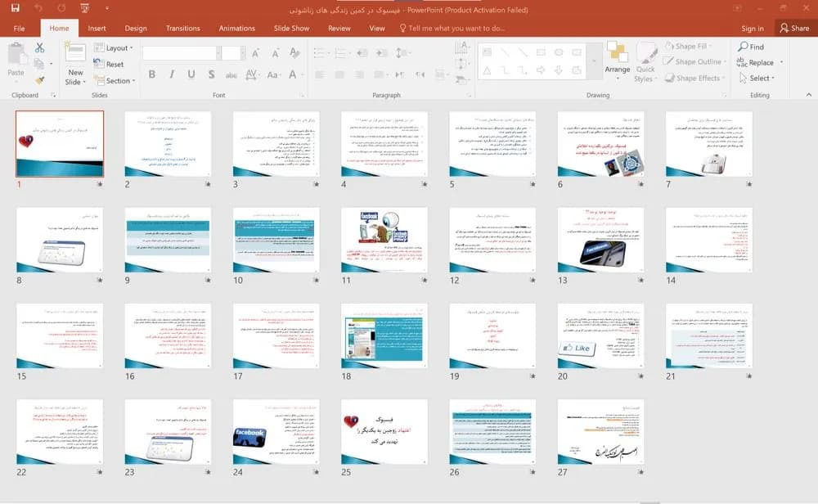Click Sign in

tap(753, 29)
